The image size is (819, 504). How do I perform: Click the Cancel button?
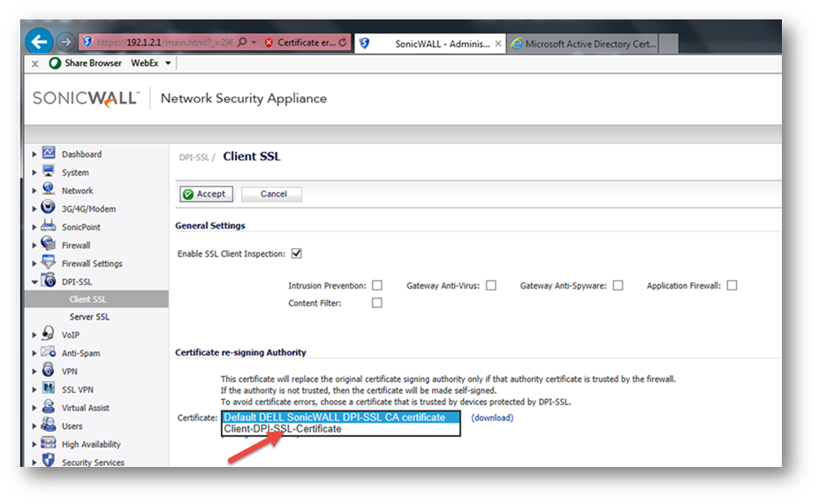[x=271, y=194]
